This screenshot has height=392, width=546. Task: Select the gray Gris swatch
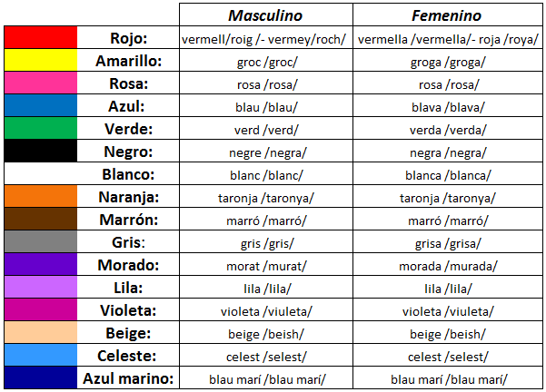(40, 242)
